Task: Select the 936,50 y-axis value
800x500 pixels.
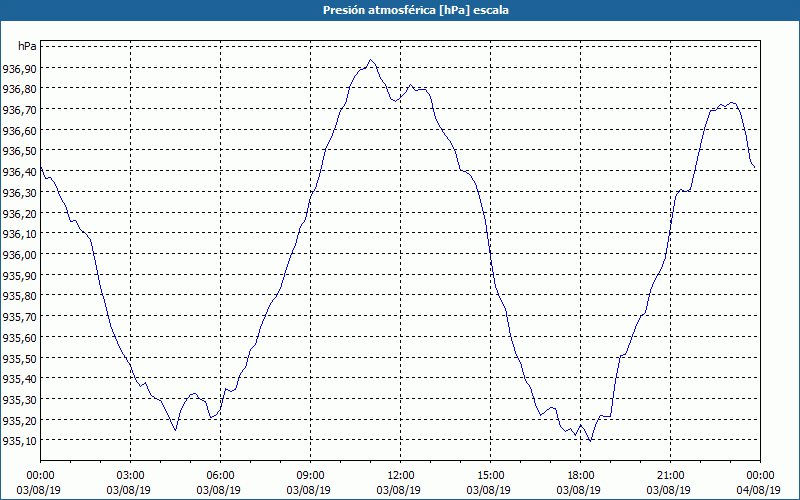Action: tap(19, 151)
